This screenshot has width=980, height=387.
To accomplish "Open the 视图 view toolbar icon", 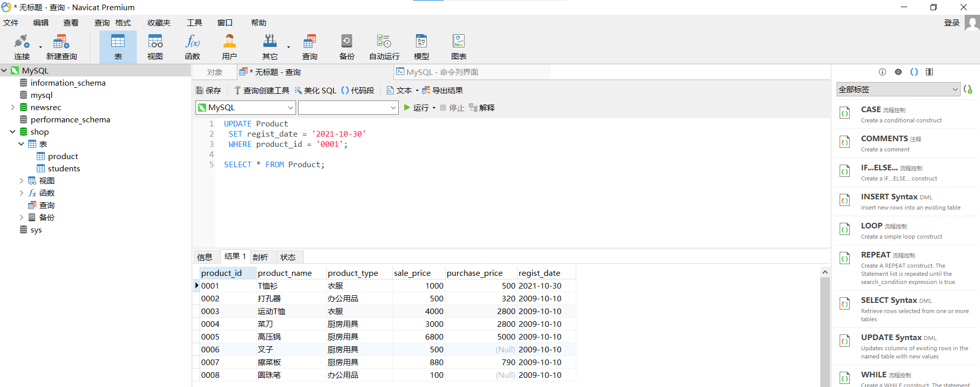I will [155, 47].
